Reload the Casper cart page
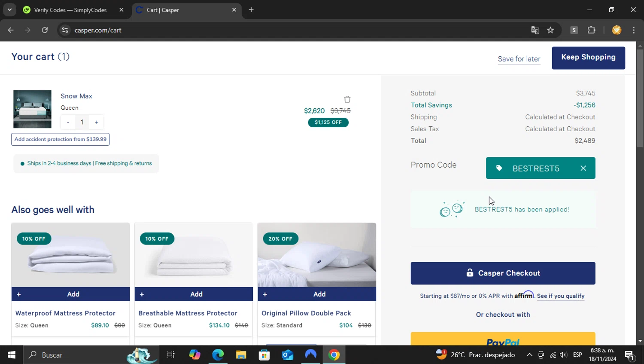 point(45,30)
